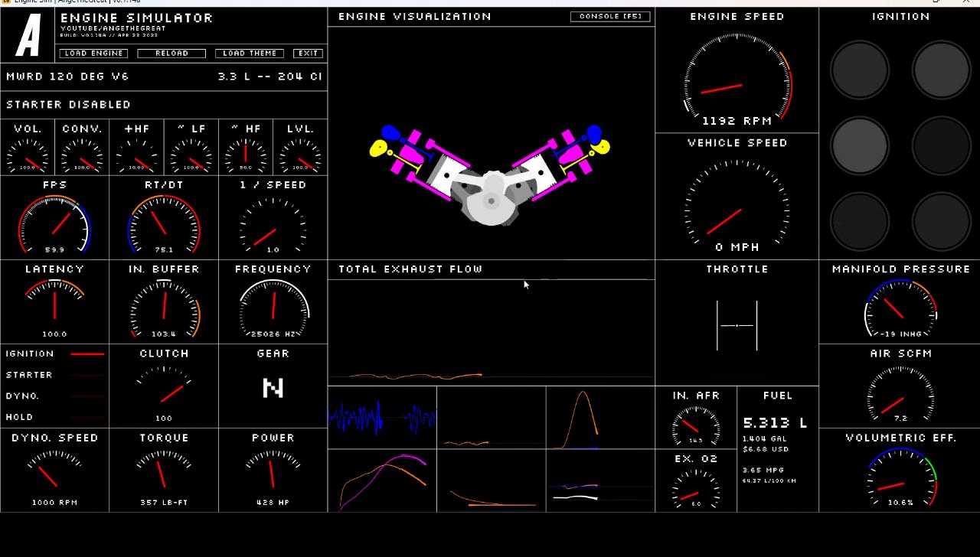980x557 pixels.
Task: Click the "Starter Disabled" status text
Action: click(69, 105)
